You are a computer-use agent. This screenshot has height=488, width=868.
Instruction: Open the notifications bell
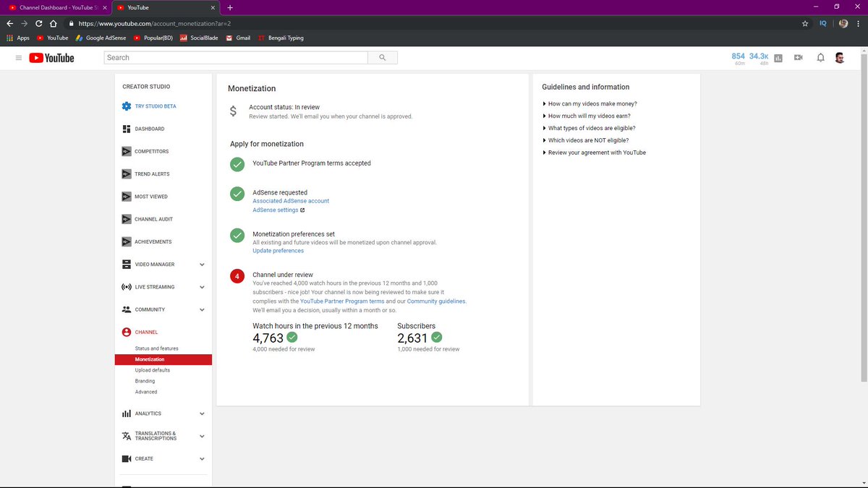coord(820,58)
